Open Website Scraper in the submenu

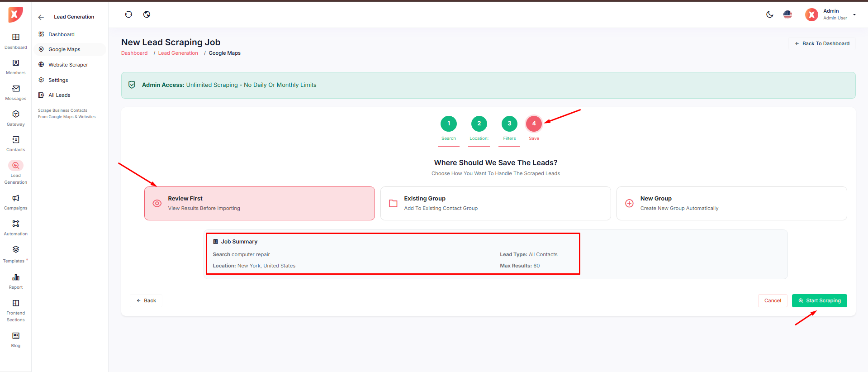coord(68,65)
